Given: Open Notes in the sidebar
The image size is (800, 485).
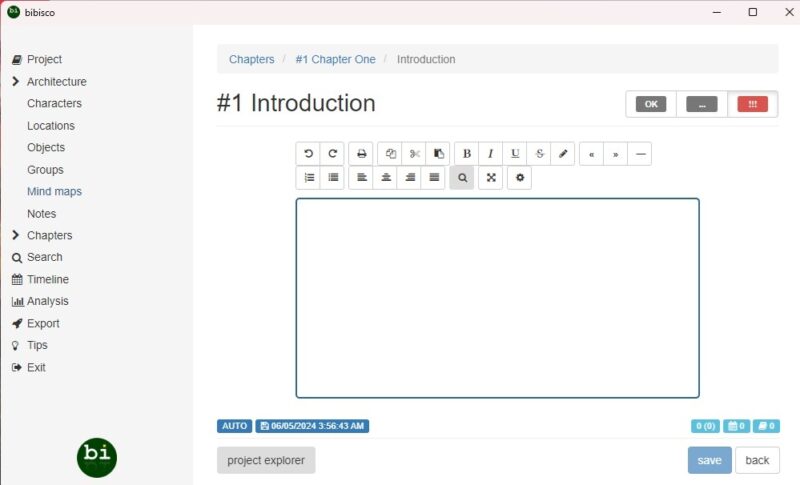Looking at the screenshot, I should click(41, 214).
